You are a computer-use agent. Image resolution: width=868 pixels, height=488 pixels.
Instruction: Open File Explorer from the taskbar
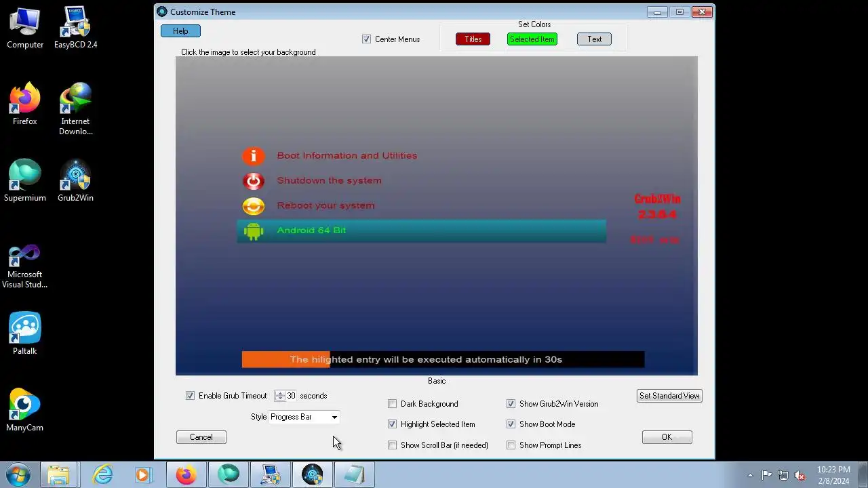point(58,474)
